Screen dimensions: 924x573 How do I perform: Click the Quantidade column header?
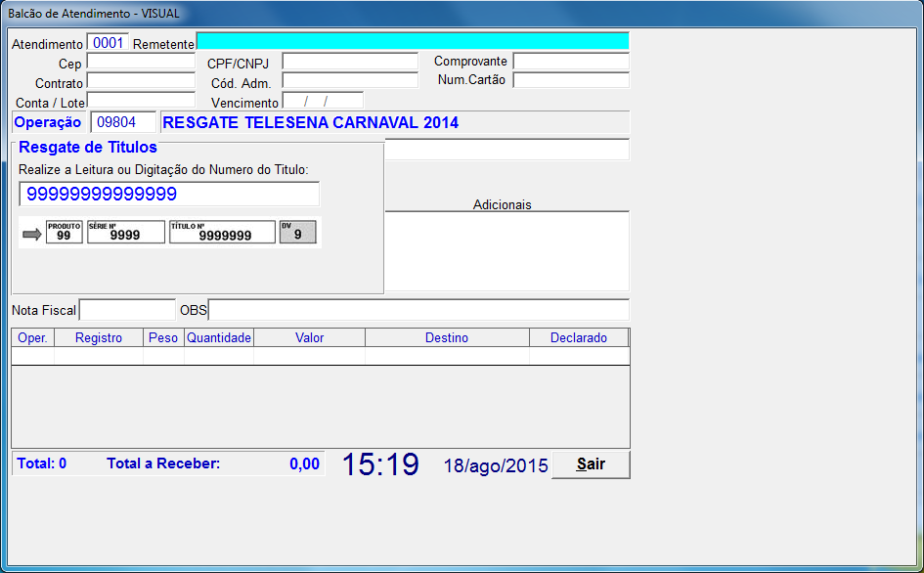coord(219,337)
